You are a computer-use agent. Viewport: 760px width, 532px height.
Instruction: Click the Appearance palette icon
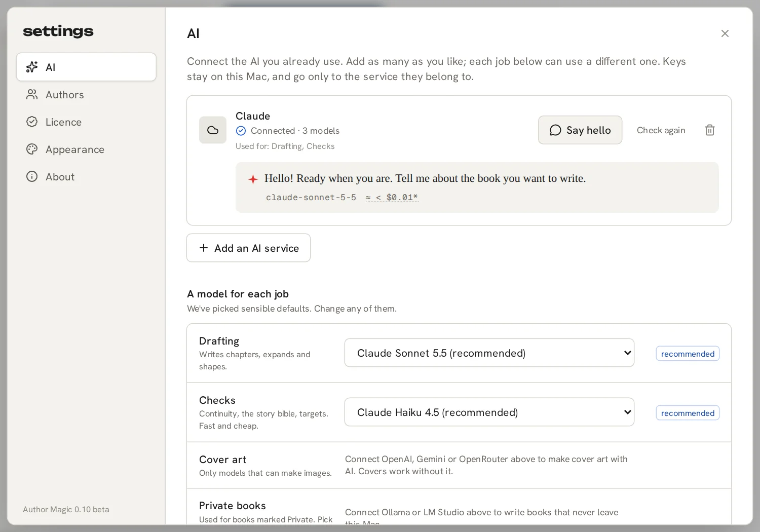(x=32, y=149)
